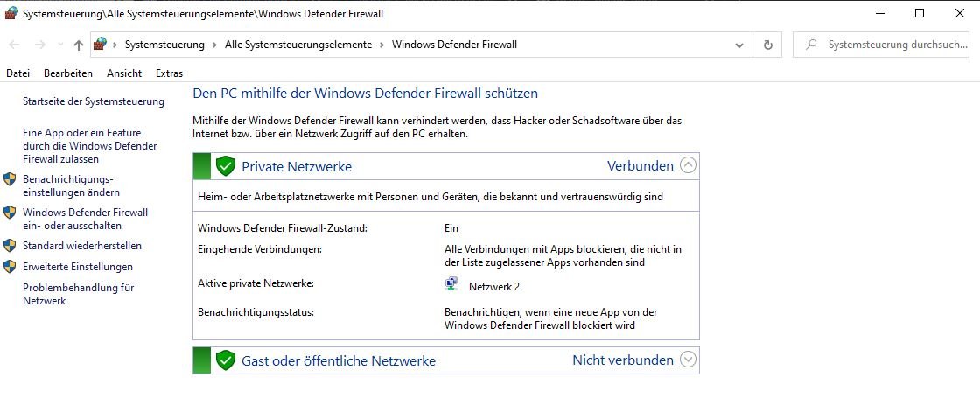Click the green shield beside Private Netzwerke

pos(225,166)
